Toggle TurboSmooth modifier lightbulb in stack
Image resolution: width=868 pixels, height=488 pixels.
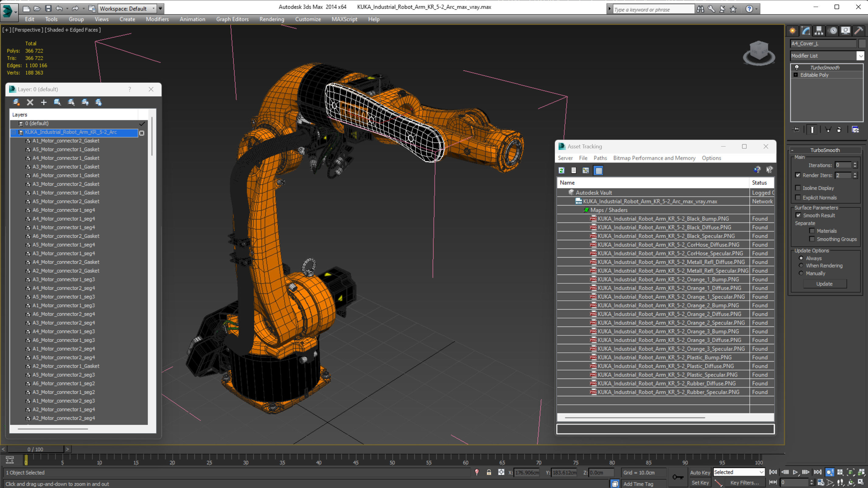point(797,67)
